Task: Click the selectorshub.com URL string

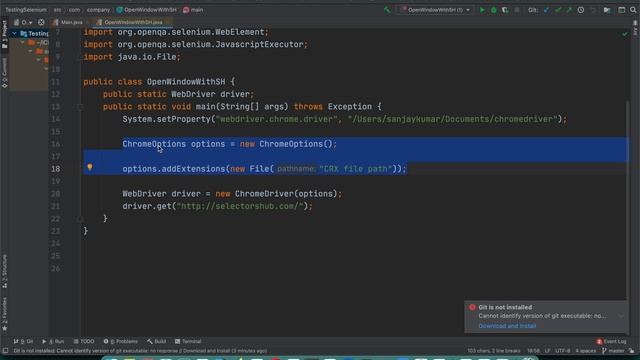Action: pos(242,207)
